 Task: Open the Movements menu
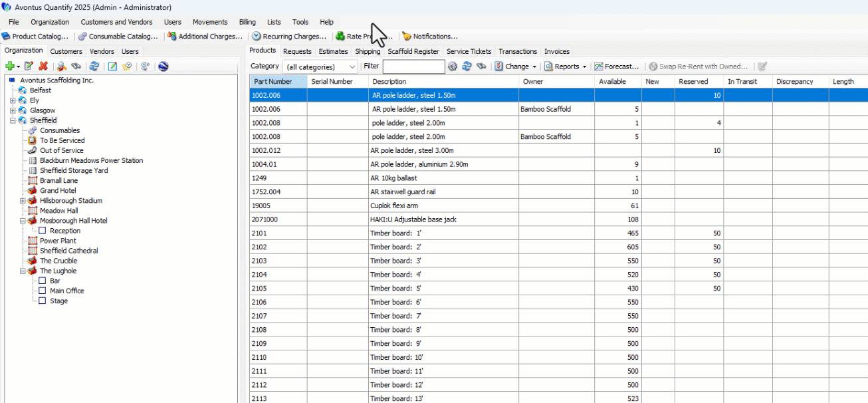point(210,22)
